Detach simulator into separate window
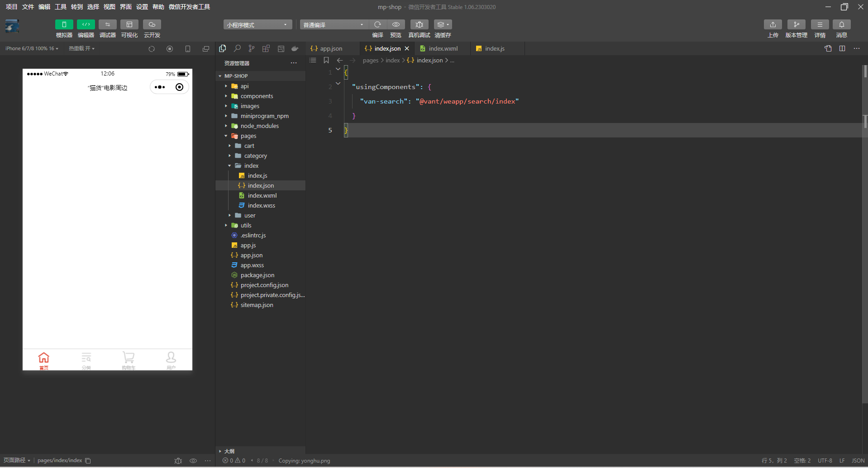 206,49
